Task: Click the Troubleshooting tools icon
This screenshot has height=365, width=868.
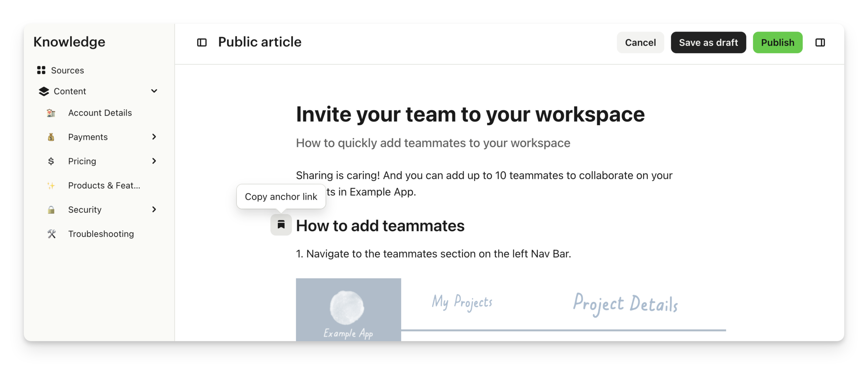Action: click(x=51, y=234)
